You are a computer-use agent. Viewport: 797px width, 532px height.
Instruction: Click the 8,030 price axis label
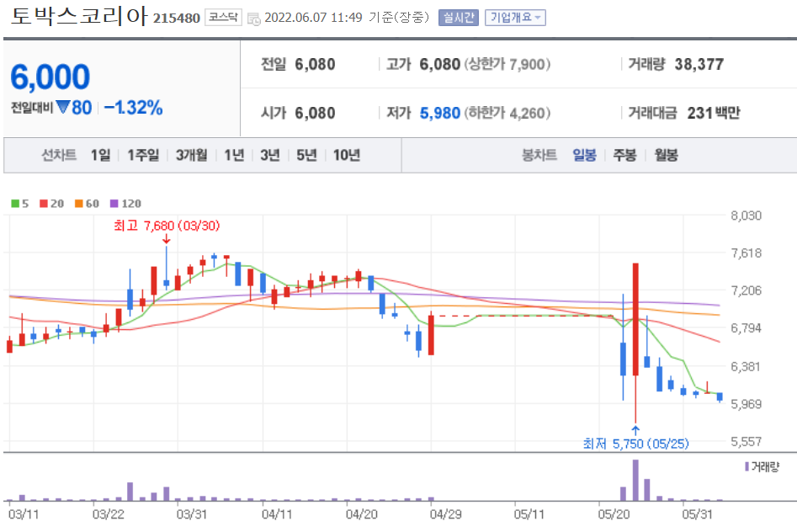(747, 215)
